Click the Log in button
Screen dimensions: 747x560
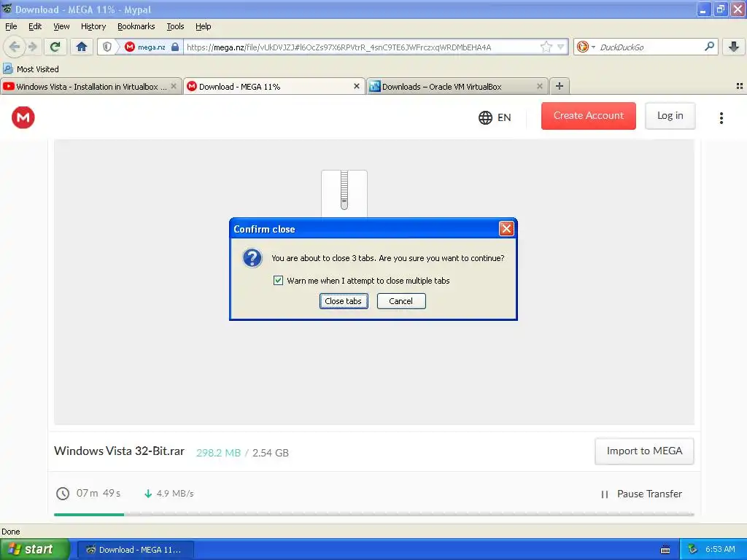tap(670, 116)
